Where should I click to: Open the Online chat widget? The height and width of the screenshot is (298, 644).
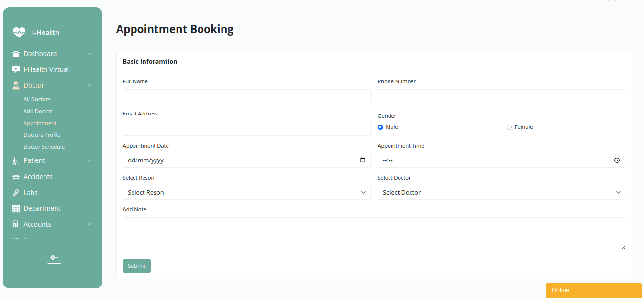[593, 290]
